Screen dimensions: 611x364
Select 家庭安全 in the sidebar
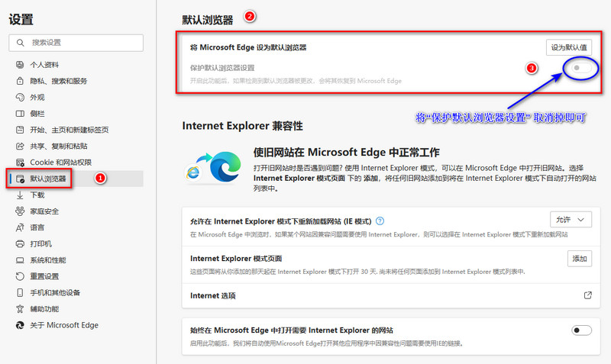[x=44, y=211]
